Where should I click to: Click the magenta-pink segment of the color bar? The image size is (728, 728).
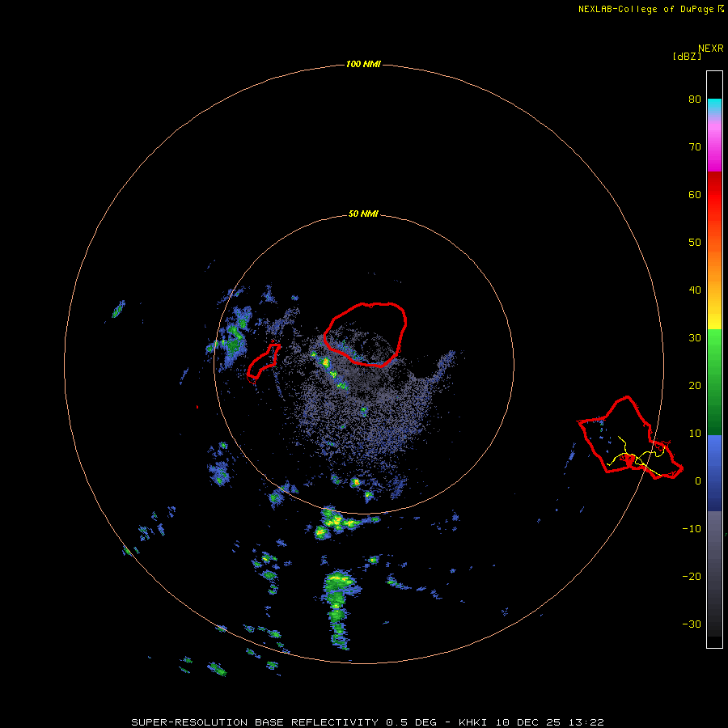click(x=714, y=144)
